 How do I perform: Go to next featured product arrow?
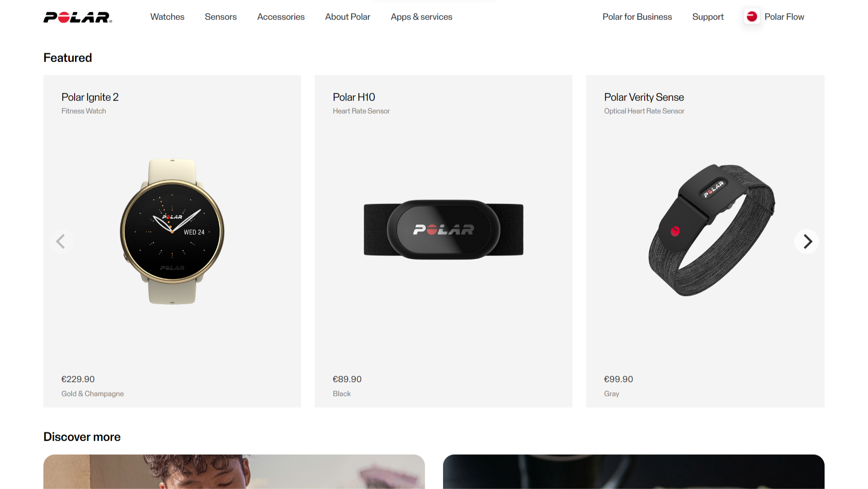coord(807,242)
